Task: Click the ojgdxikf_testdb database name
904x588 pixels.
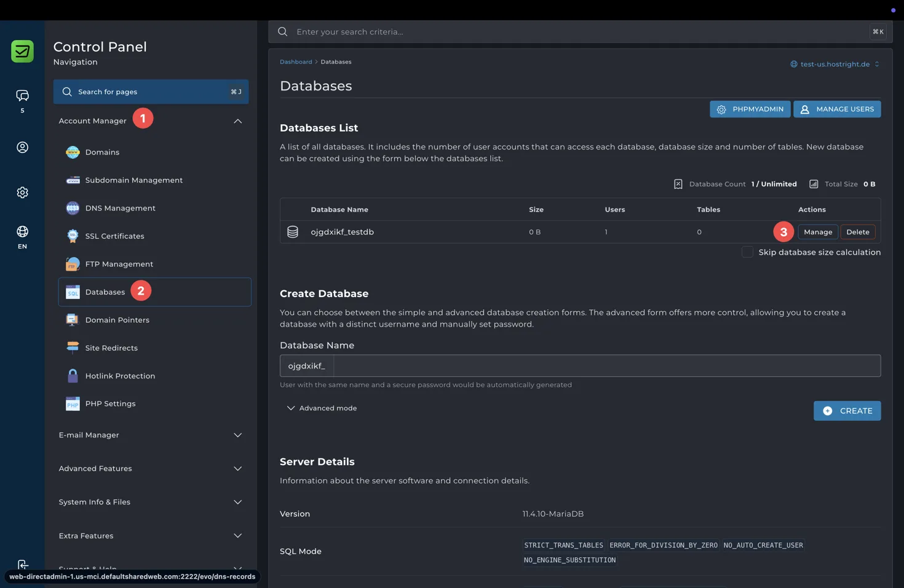Action: [x=342, y=232]
